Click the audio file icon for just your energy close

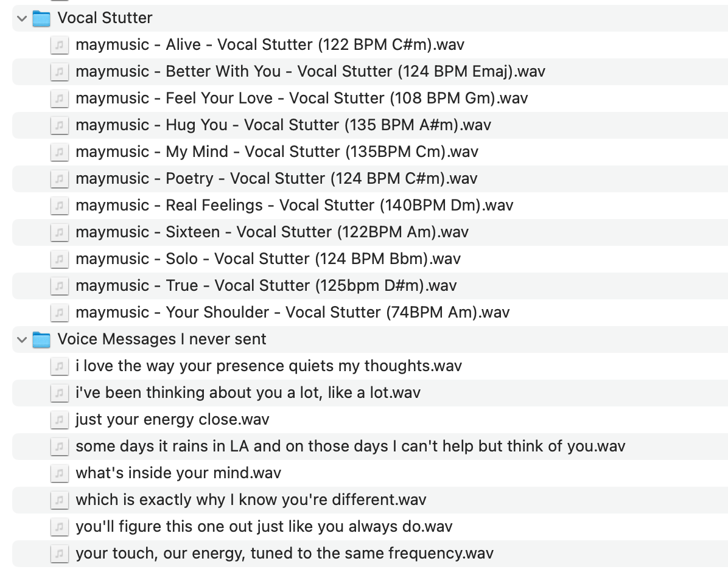pyautogui.click(x=60, y=420)
